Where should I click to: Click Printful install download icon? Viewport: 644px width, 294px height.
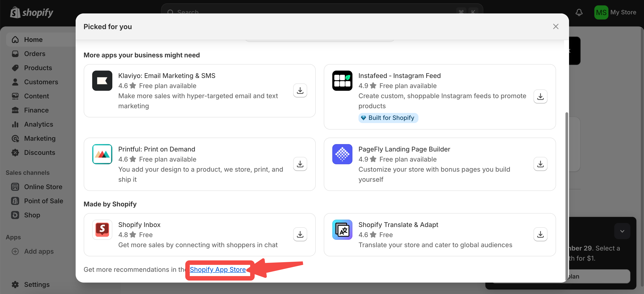(300, 164)
